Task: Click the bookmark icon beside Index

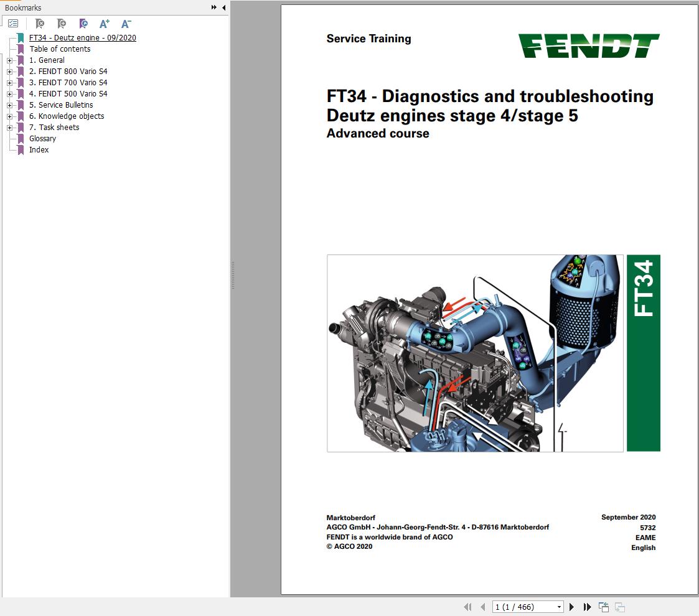Action: pos(21,150)
